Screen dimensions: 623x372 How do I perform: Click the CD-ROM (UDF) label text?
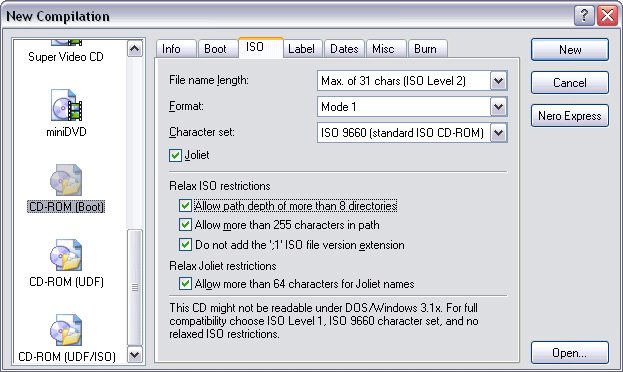[x=66, y=282]
